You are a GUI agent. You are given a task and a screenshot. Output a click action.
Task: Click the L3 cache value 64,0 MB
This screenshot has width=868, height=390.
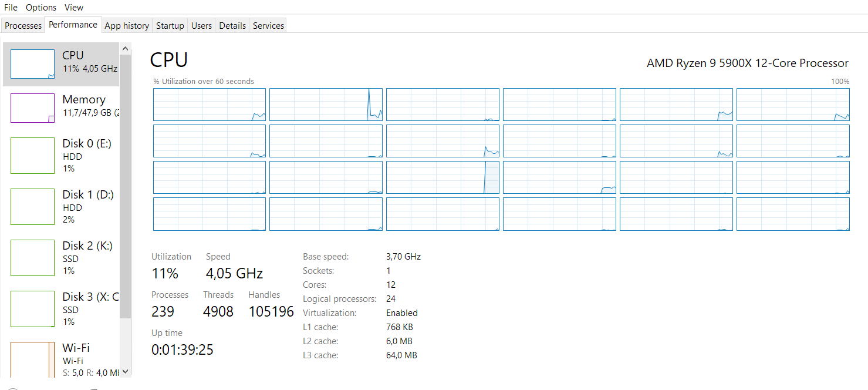pyautogui.click(x=402, y=355)
